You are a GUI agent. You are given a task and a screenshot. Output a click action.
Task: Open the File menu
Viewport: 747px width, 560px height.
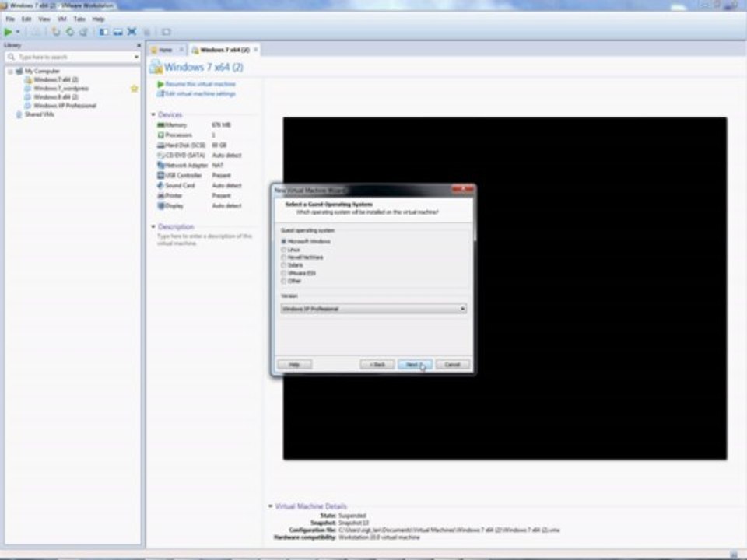10,19
